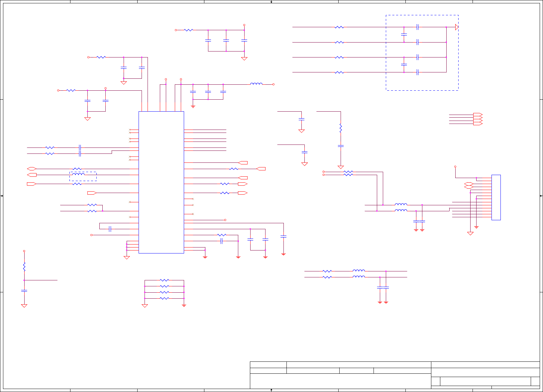Click the hexagonal bidirectional port left of IC

click(32, 169)
